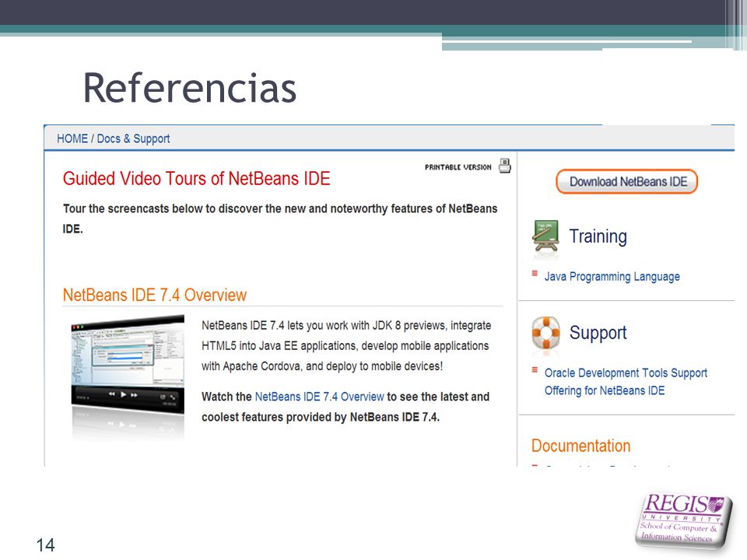Open Oracle Development Tools Support Offering link
747x560 pixels.
tap(626, 381)
